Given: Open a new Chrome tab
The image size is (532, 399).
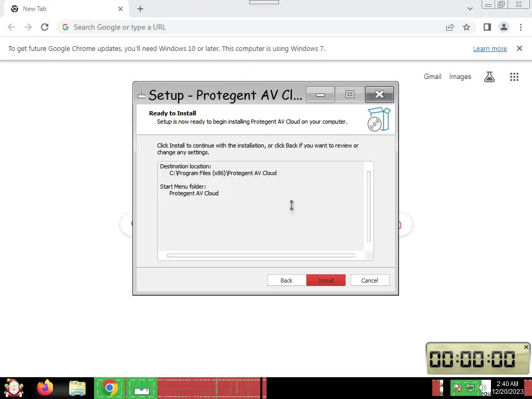Looking at the screenshot, I should 140,9.
